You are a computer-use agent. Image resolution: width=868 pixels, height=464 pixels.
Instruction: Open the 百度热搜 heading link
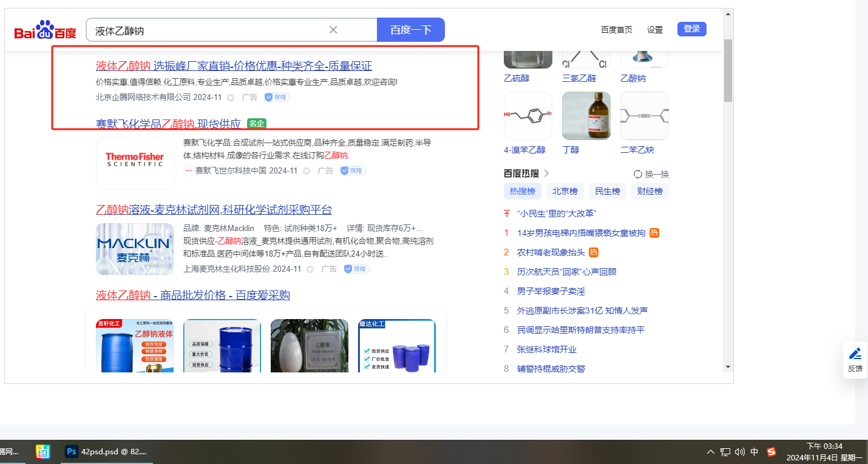point(521,173)
